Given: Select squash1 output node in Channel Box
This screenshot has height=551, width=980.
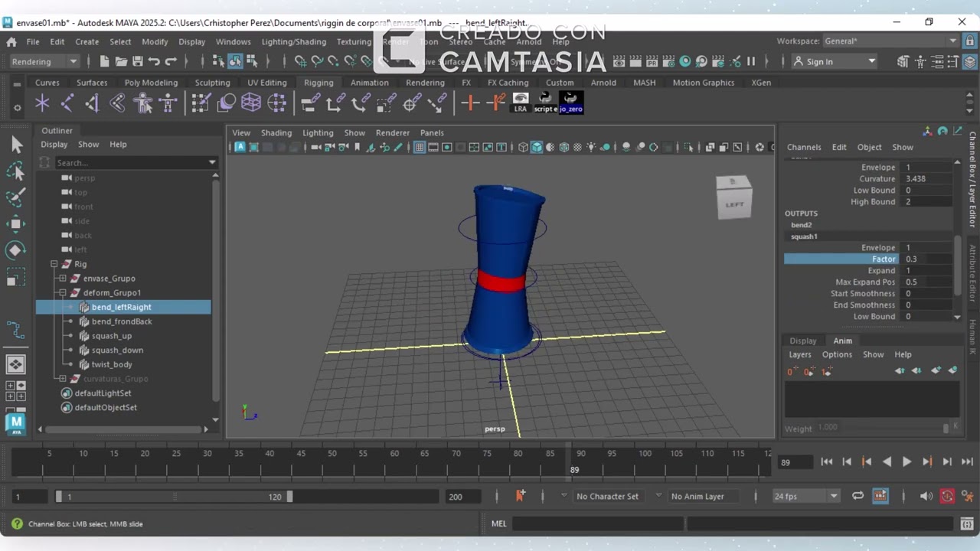Looking at the screenshot, I should (804, 236).
